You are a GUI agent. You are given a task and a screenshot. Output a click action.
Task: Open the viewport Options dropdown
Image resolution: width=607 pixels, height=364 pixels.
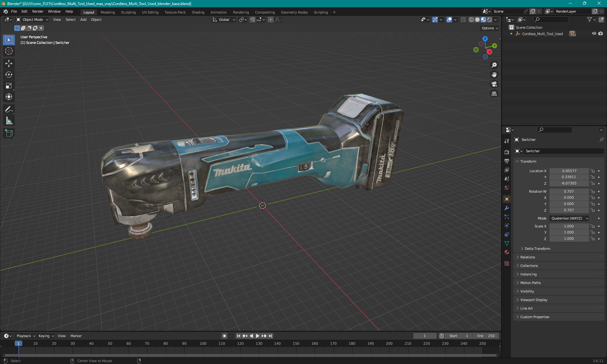(x=490, y=28)
